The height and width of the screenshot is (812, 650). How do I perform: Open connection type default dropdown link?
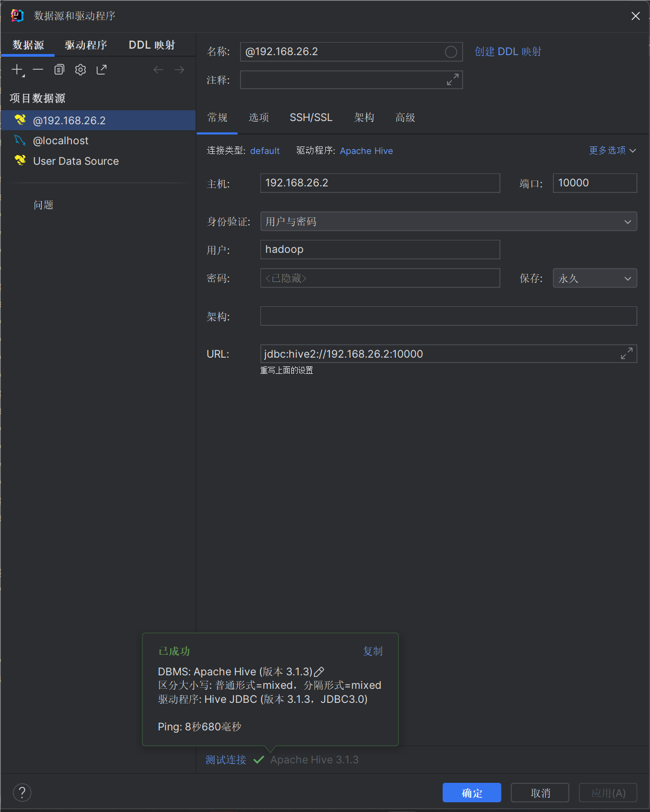(x=265, y=151)
